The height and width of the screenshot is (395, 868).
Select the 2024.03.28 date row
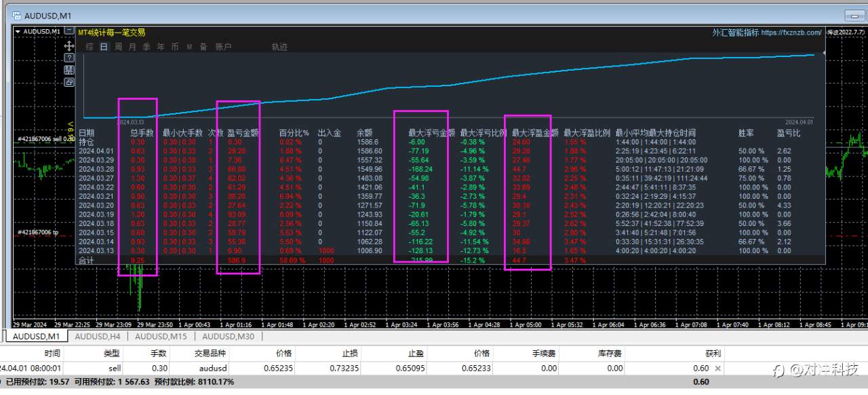[96, 169]
